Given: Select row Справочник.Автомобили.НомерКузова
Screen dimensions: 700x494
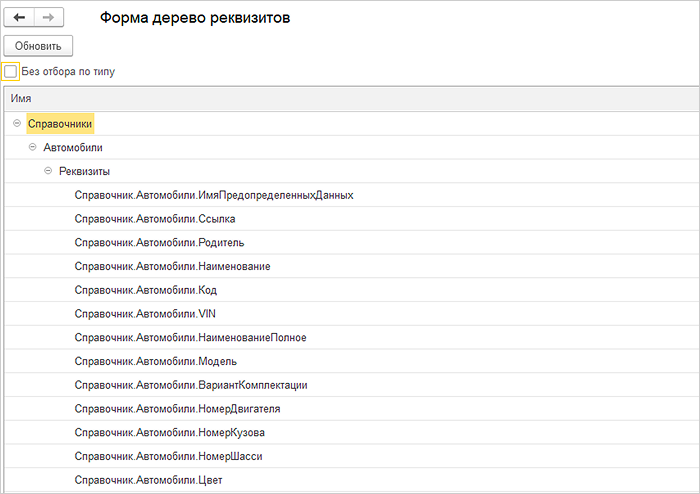Looking at the screenshot, I should tap(351, 432).
